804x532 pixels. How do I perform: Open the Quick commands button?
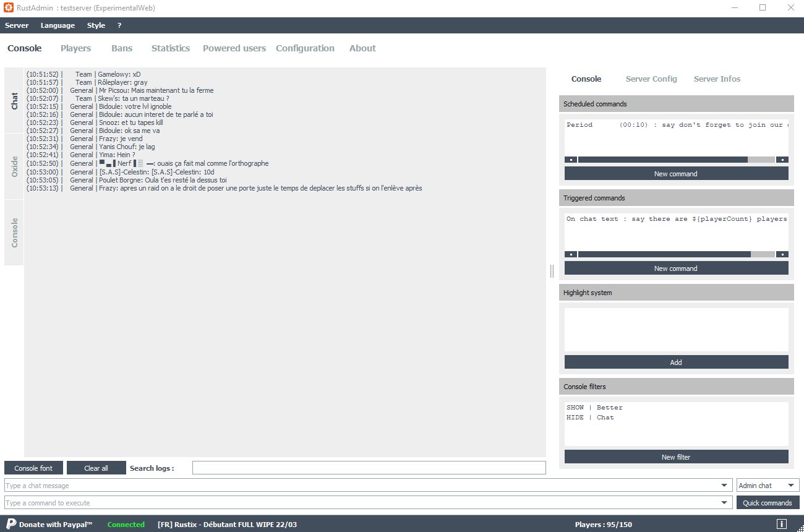tap(768, 503)
